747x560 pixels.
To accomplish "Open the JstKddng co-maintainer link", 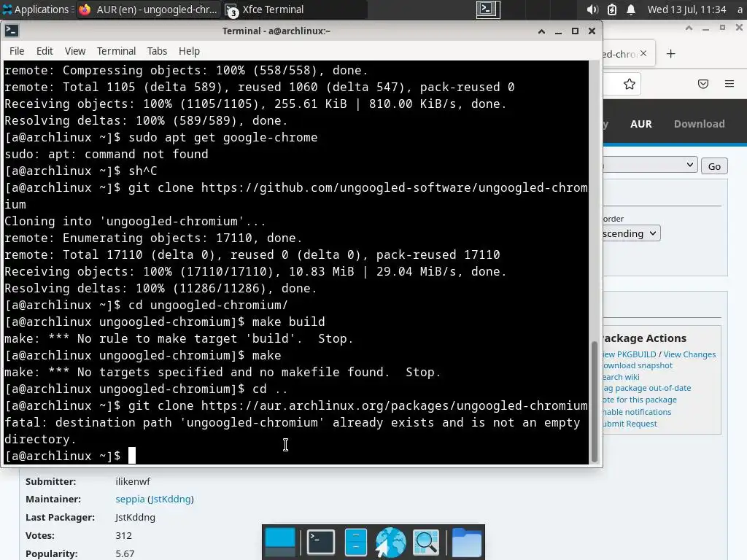I will click(171, 499).
